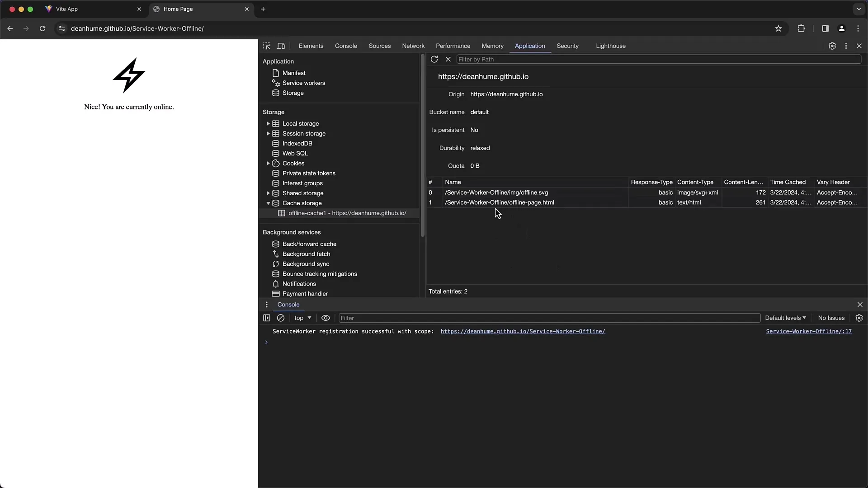This screenshot has width=868, height=488.
Task: Expand the Local storage tree item
Action: coord(268,123)
